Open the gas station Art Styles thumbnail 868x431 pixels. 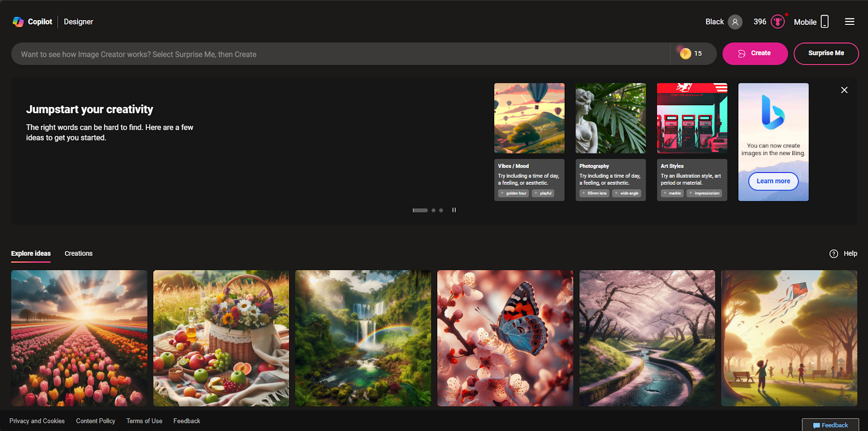click(x=692, y=118)
